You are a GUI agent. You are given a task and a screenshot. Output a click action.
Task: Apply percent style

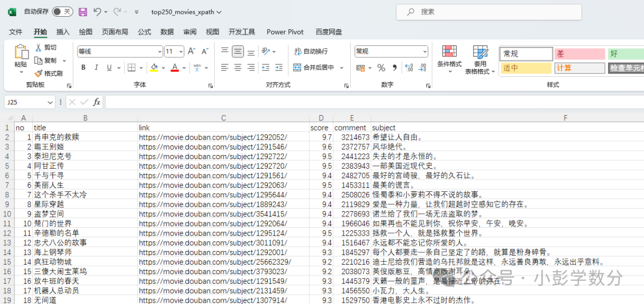(381, 68)
